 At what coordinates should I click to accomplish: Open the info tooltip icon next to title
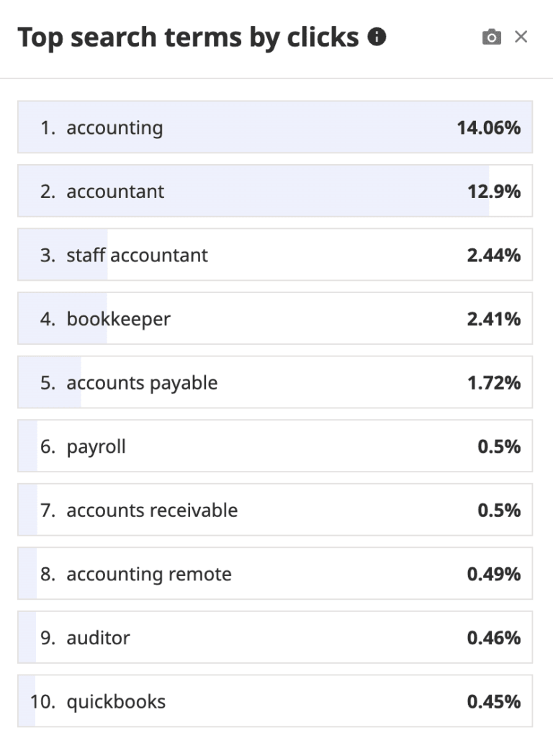coord(376,35)
